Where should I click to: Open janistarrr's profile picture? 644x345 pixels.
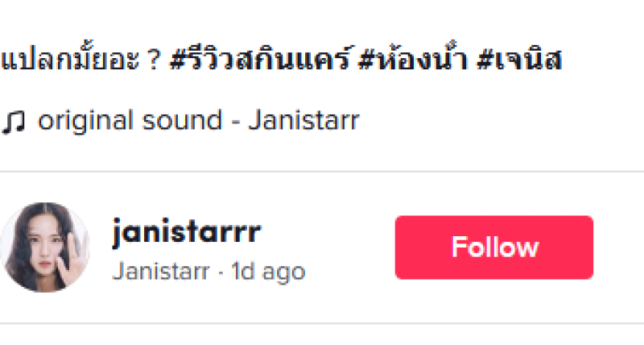pyautogui.click(x=45, y=247)
